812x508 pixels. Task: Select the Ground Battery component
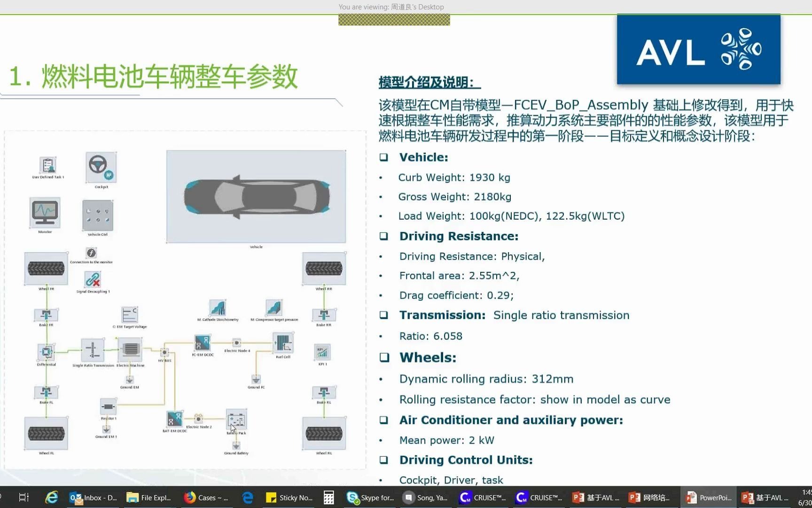(x=236, y=445)
